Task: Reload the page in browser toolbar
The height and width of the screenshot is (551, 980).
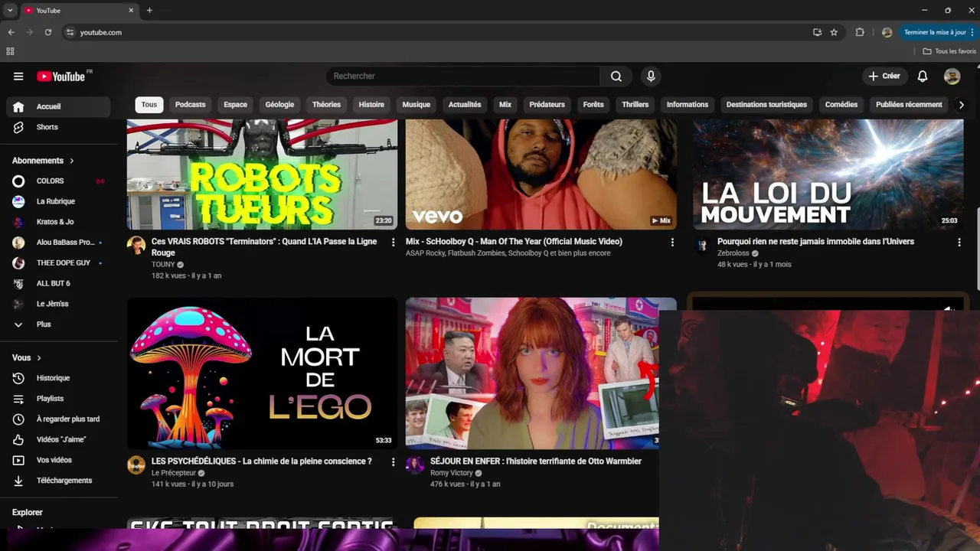Action: pyautogui.click(x=47, y=32)
